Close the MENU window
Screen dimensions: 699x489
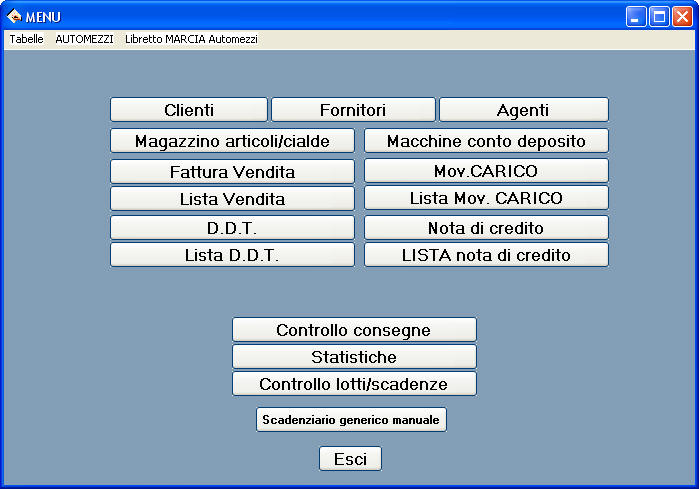683,17
